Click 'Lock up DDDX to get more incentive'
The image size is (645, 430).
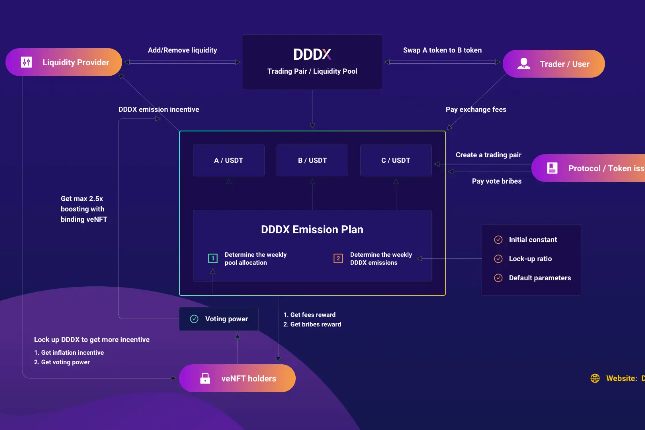coord(92,339)
